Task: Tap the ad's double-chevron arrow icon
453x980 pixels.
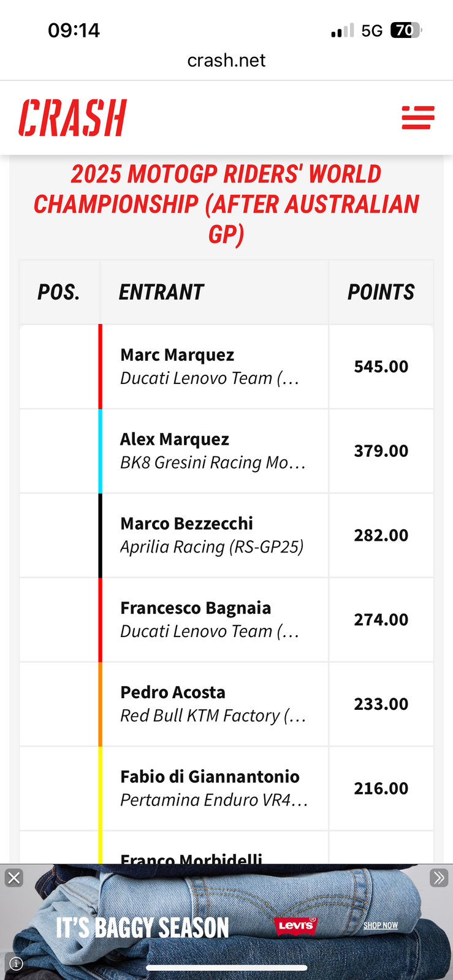Action: point(438,878)
